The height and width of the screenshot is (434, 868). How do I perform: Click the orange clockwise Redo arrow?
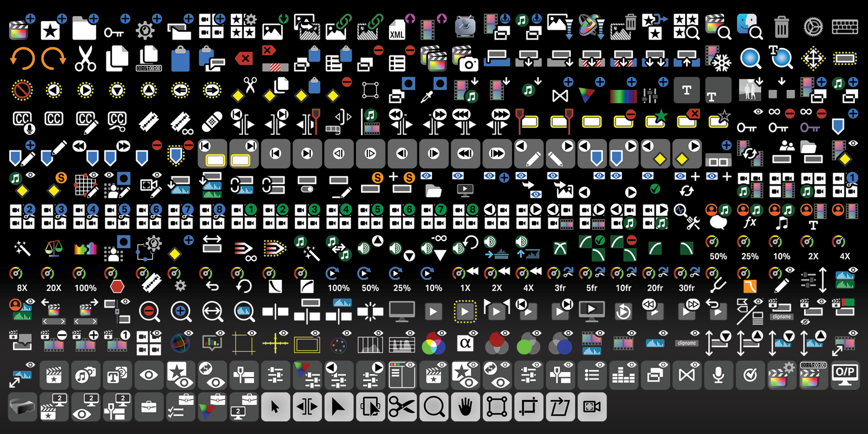[53, 59]
